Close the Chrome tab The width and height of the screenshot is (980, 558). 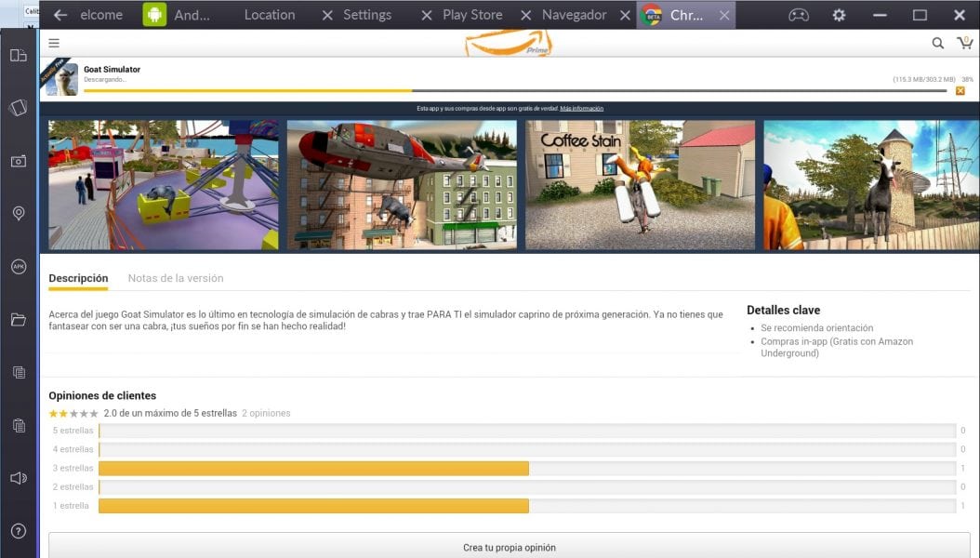723,16
